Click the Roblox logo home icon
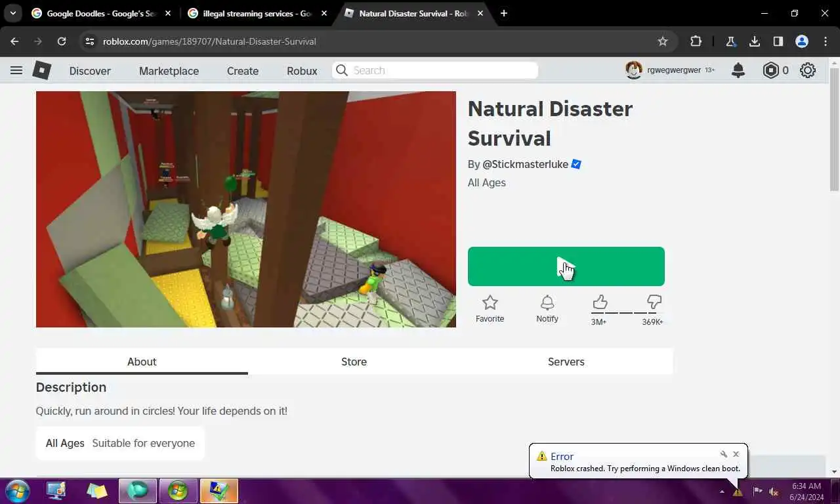840x504 pixels. click(x=42, y=70)
